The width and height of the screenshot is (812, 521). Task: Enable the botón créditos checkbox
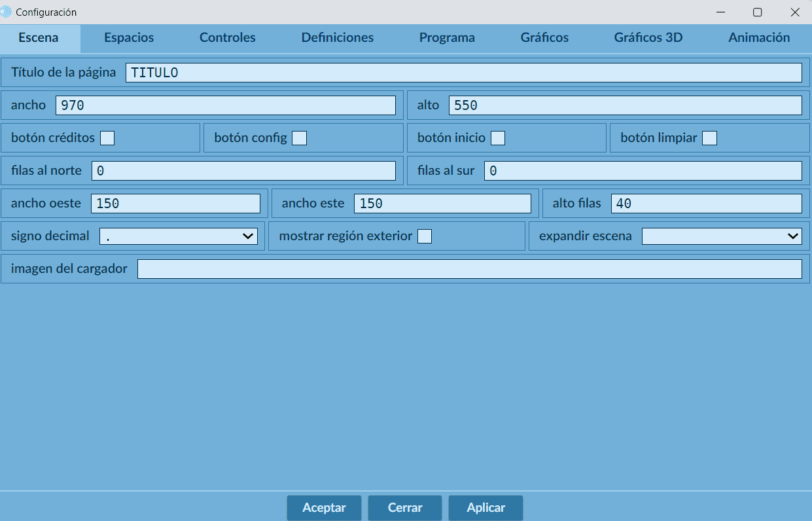coord(107,138)
